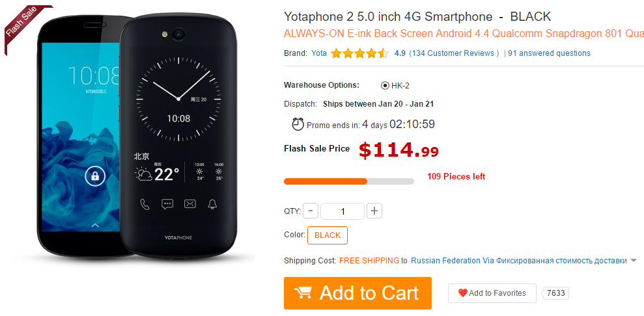
Task: Select the BLACK color option
Action: tap(328, 235)
